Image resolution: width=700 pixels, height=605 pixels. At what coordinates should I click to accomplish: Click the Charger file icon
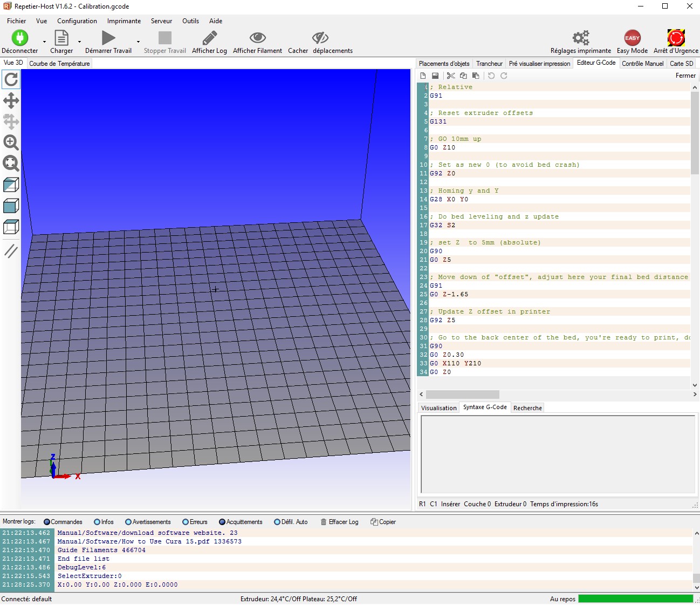[61, 38]
